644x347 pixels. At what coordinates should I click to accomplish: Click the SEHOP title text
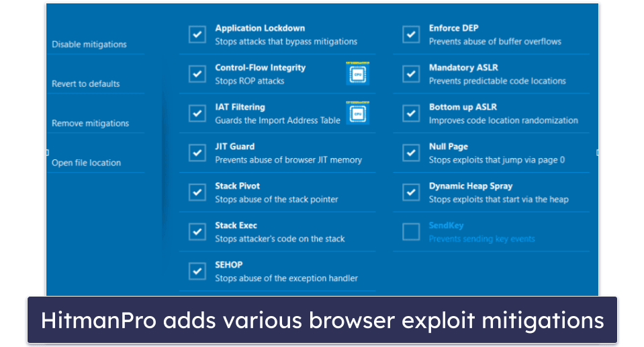[229, 265]
